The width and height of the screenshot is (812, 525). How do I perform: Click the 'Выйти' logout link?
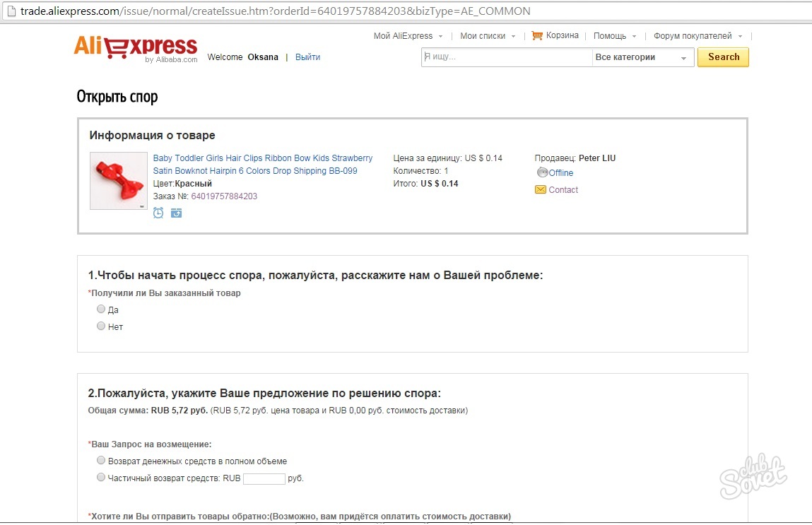tap(307, 57)
